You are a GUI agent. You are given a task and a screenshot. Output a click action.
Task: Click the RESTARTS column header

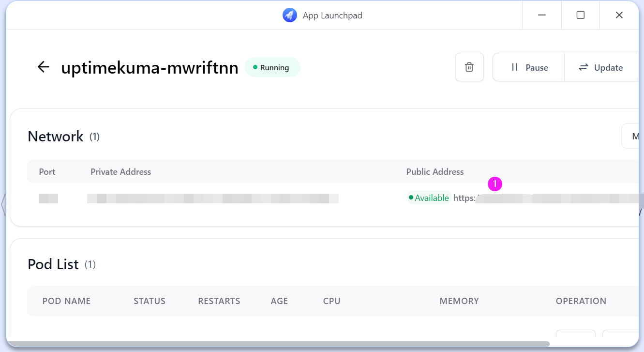coord(219,301)
